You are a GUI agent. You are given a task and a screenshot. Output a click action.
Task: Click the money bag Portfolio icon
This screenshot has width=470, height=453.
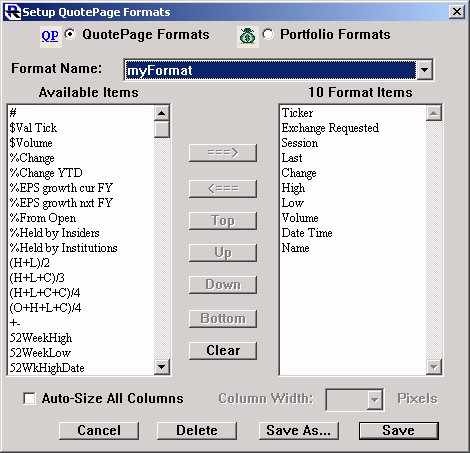coord(248,36)
